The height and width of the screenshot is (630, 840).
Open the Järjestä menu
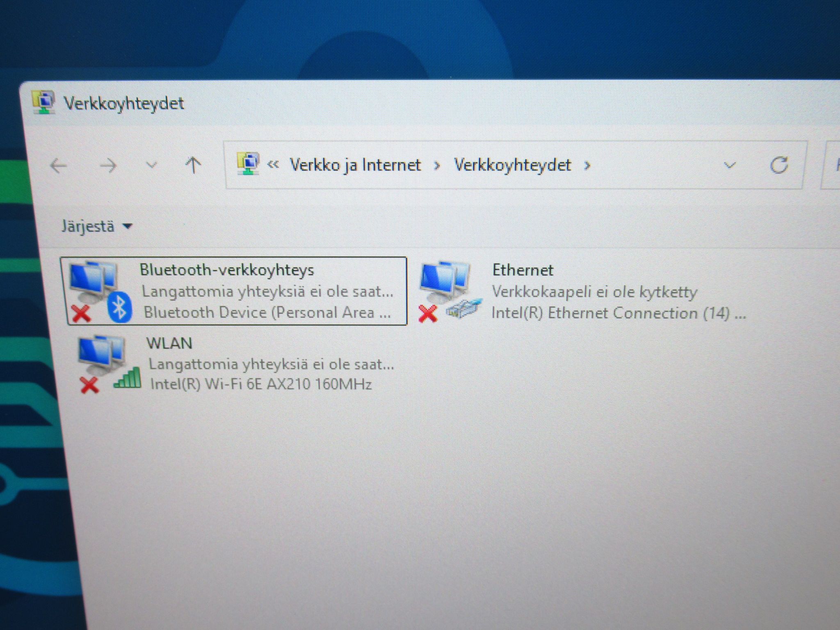[96, 226]
